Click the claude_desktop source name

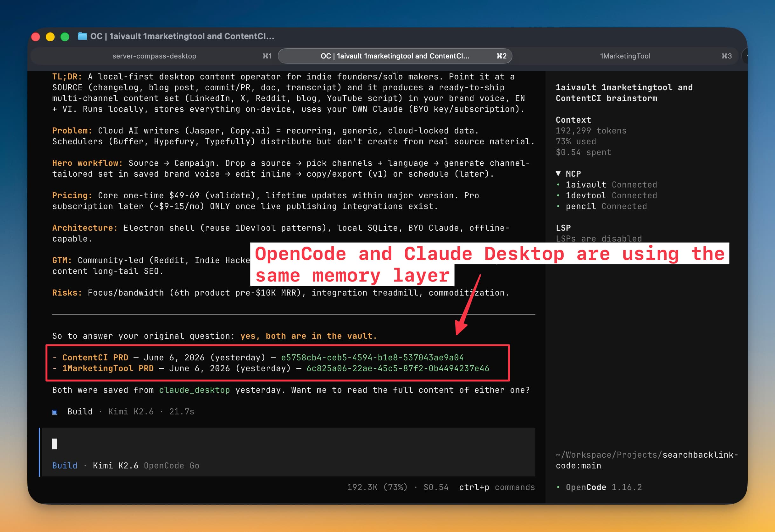194,390
